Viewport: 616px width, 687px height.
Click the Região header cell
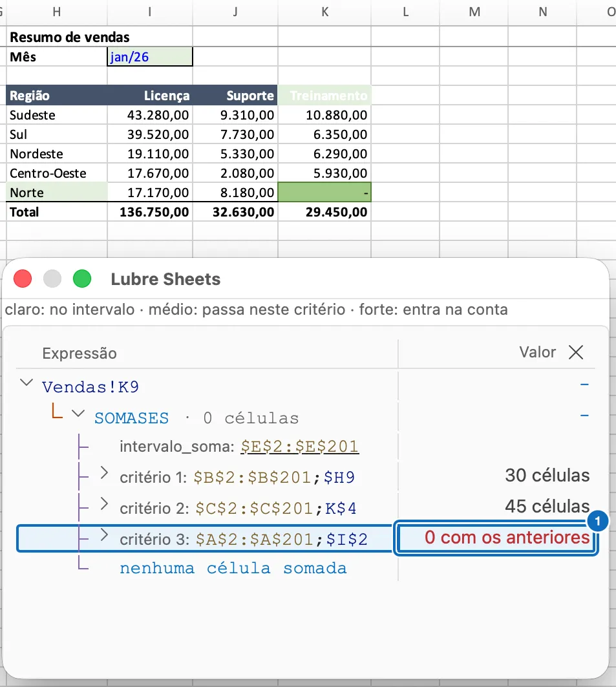click(x=57, y=96)
